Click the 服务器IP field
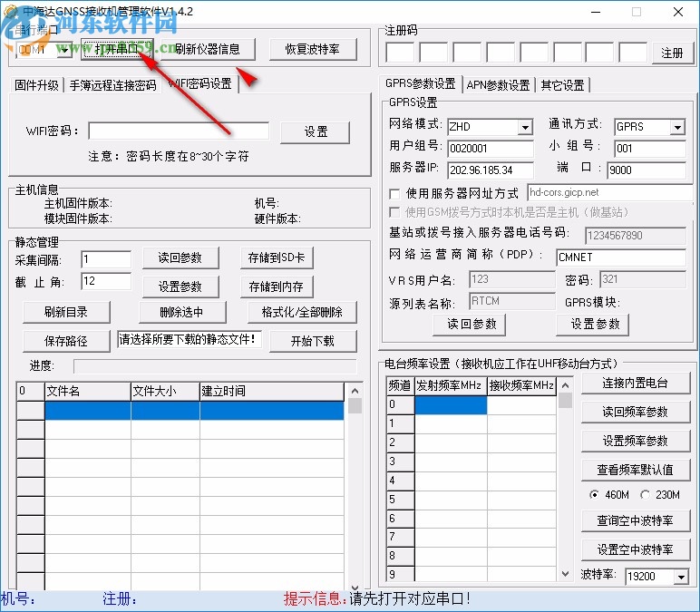This screenshot has width=700, height=612. click(x=491, y=170)
